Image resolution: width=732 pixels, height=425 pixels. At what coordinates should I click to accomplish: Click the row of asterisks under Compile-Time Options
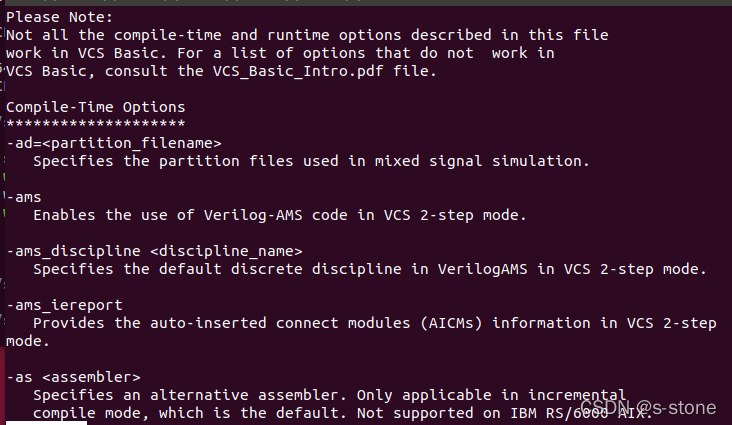tap(95, 124)
